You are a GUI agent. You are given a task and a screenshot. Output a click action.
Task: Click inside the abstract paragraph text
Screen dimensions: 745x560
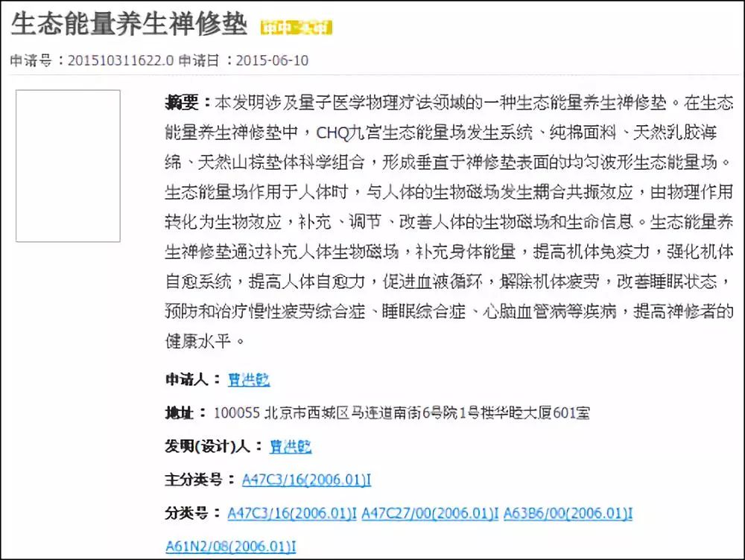447,222
